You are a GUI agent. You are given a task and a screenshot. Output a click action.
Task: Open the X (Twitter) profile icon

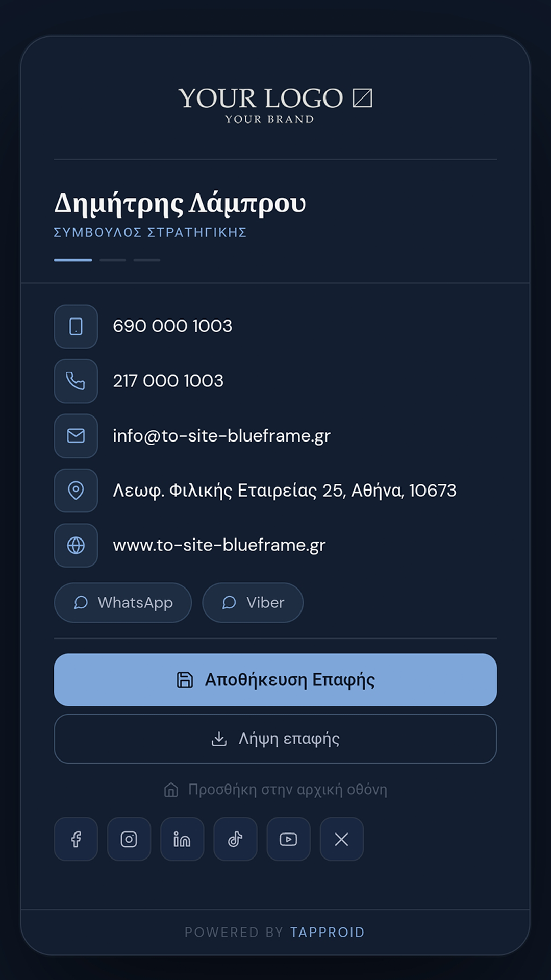[342, 839]
